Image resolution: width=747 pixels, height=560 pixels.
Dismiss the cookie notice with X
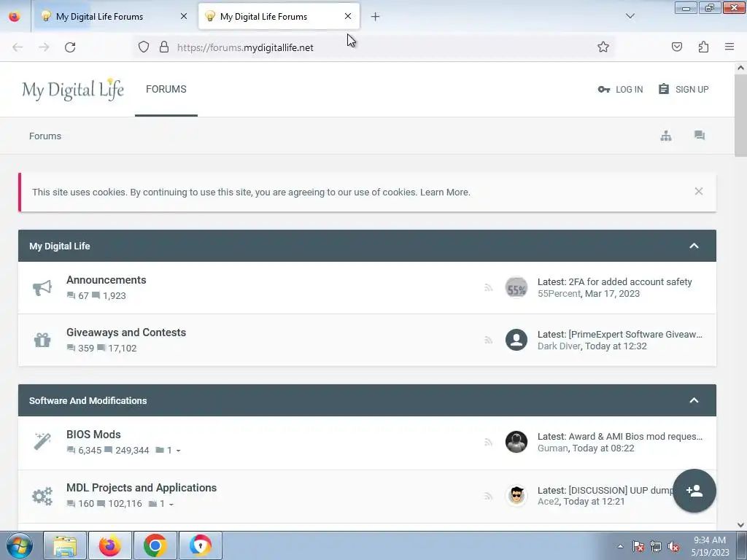click(698, 192)
